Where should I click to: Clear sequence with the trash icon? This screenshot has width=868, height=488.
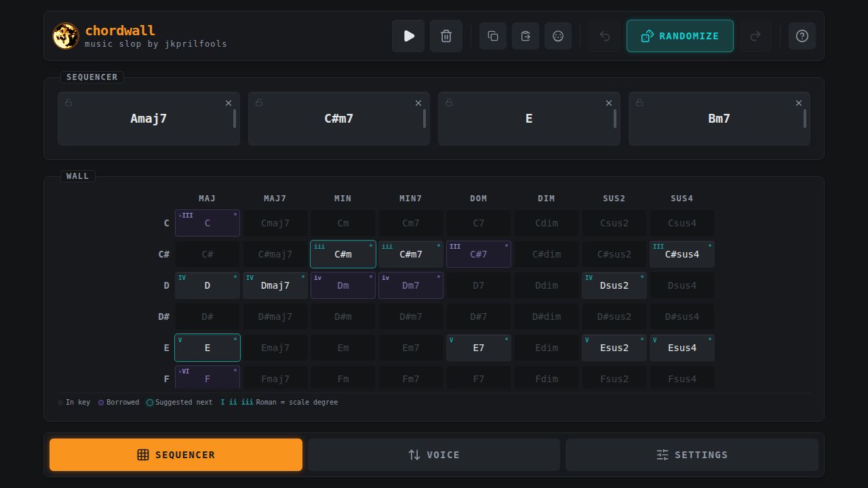tap(446, 36)
